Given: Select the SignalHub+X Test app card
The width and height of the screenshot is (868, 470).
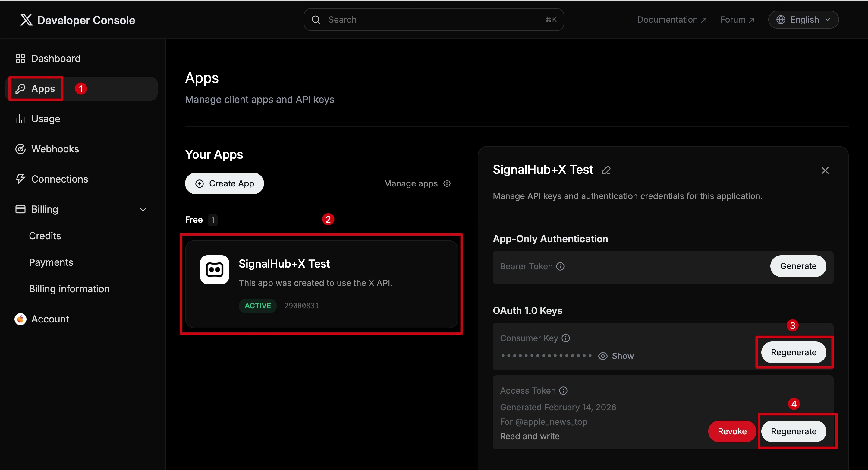Looking at the screenshot, I should 322,284.
